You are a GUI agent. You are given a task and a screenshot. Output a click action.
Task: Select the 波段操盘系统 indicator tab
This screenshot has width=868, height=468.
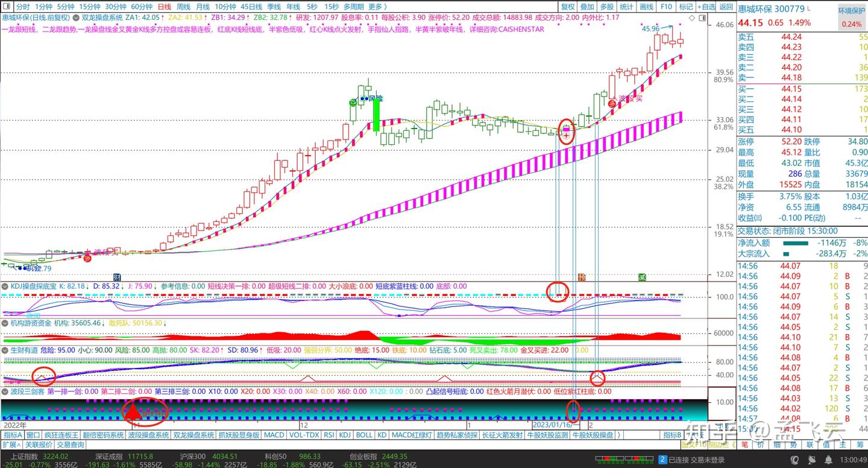click(x=149, y=435)
